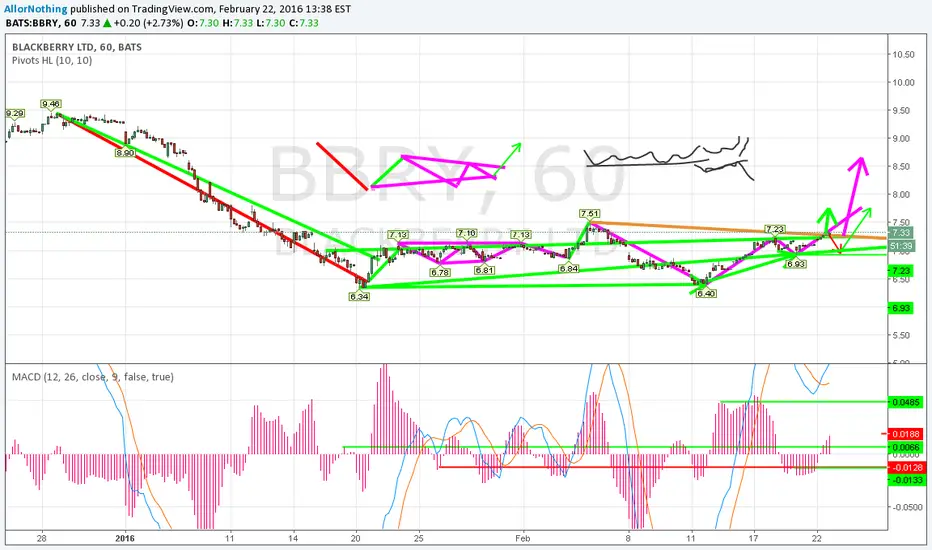The height and width of the screenshot is (550, 932).
Task: Click the 9.50 price axis label
Action: tap(902, 111)
